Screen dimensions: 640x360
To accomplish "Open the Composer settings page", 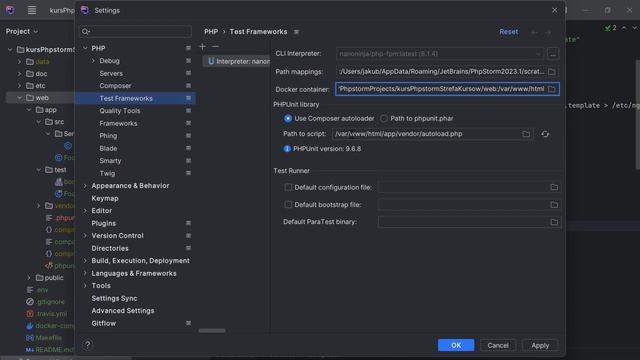I will [x=116, y=86].
